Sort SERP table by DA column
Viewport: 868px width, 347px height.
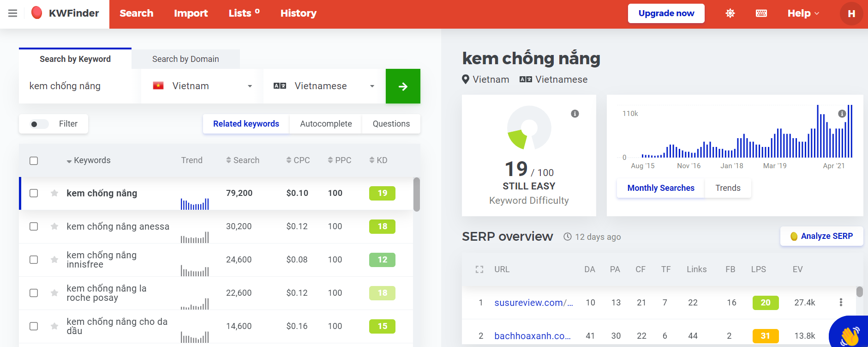(590, 269)
